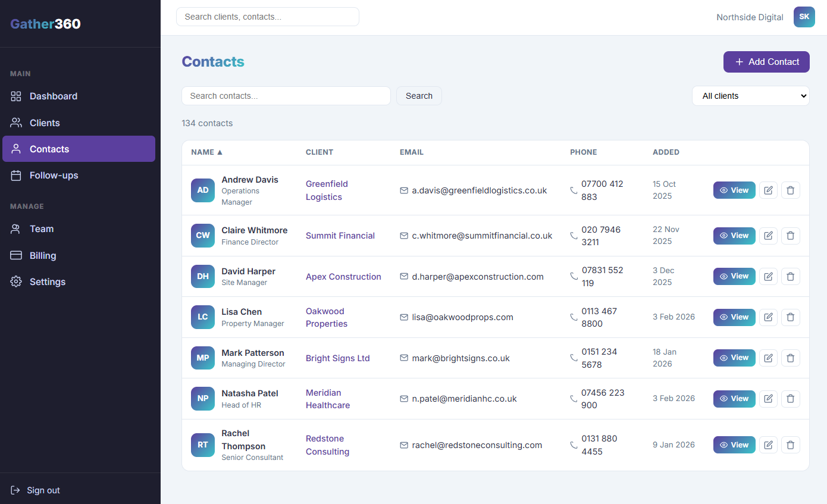This screenshot has height=504, width=827.
Task: Toggle the NAME column sort order
Action: (x=206, y=152)
